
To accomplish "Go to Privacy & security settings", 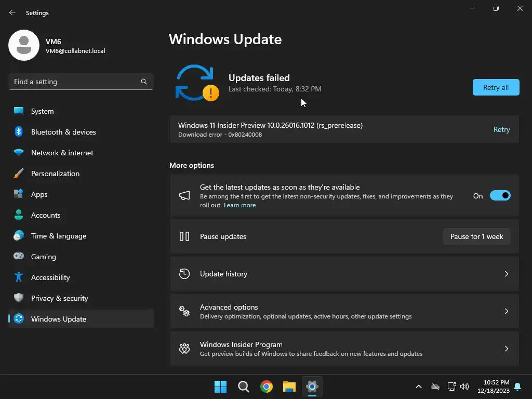I will click(x=81, y=298).
